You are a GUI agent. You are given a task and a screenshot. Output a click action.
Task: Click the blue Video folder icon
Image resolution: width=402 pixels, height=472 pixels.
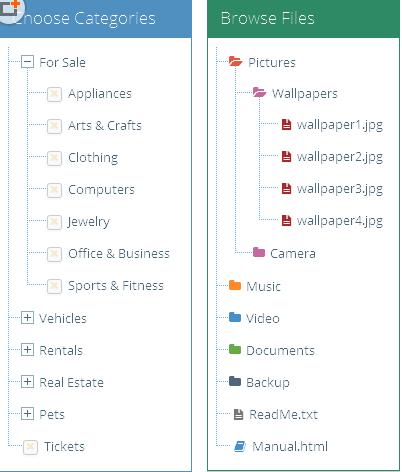[235, 317]
